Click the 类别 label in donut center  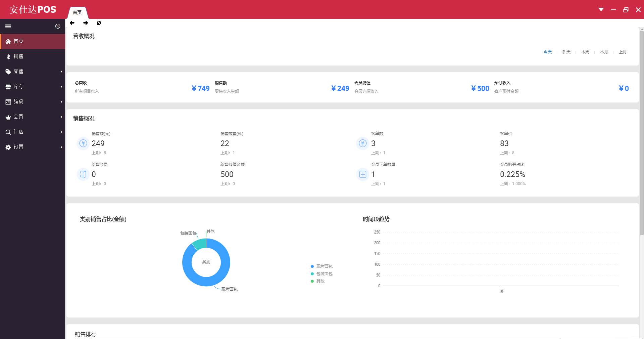pos(206,262)
